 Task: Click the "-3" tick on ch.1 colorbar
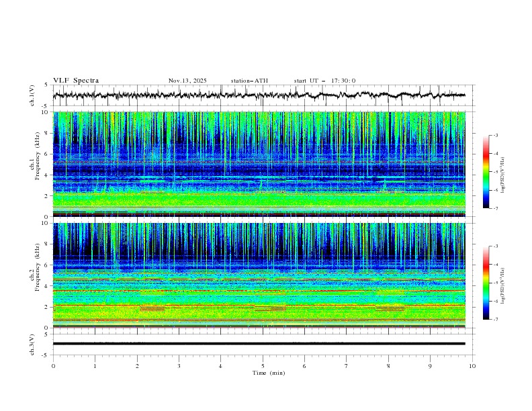click(x=495, y=135)
